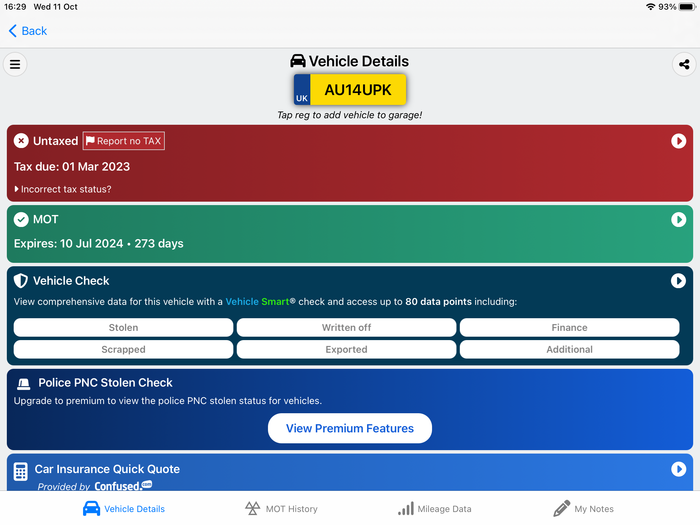The image size is (700, 525).
Task: Tap the Tax due: 01 Mar 2023 text
Action: 72,167
